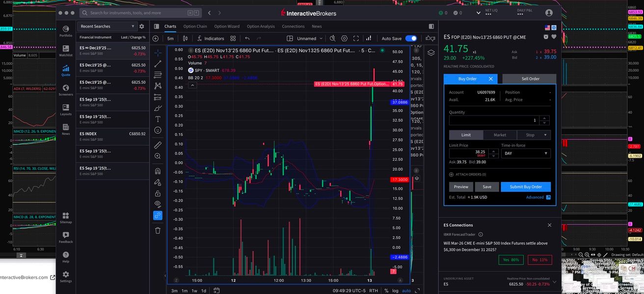
Task: Open Portfolio in the left sidebar
Action: 66,31
